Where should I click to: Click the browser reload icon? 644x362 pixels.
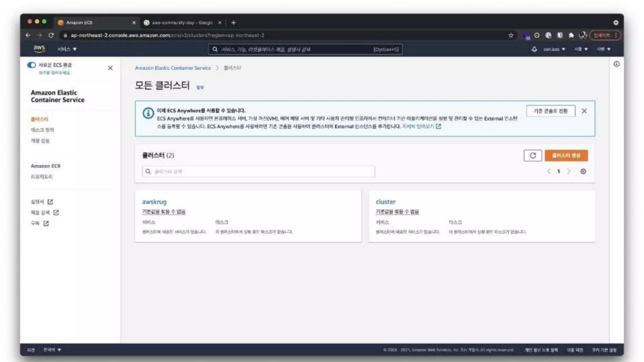click(x=51, y=35)
